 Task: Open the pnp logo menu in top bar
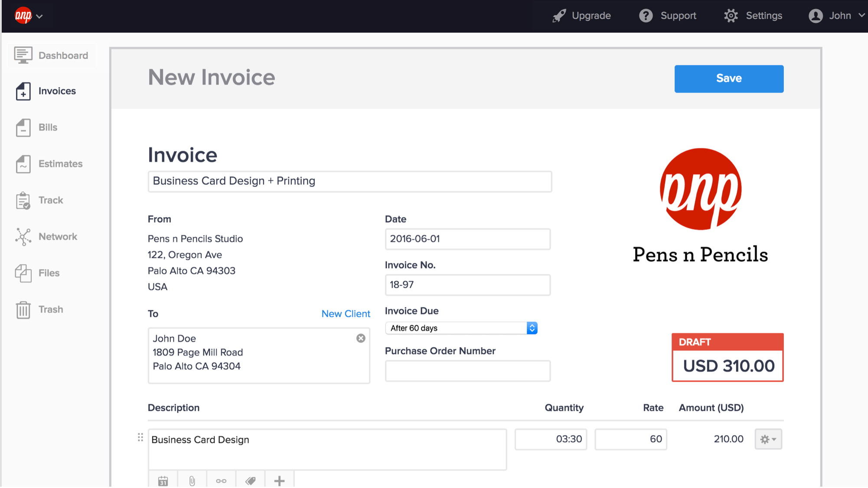[28, 16]
